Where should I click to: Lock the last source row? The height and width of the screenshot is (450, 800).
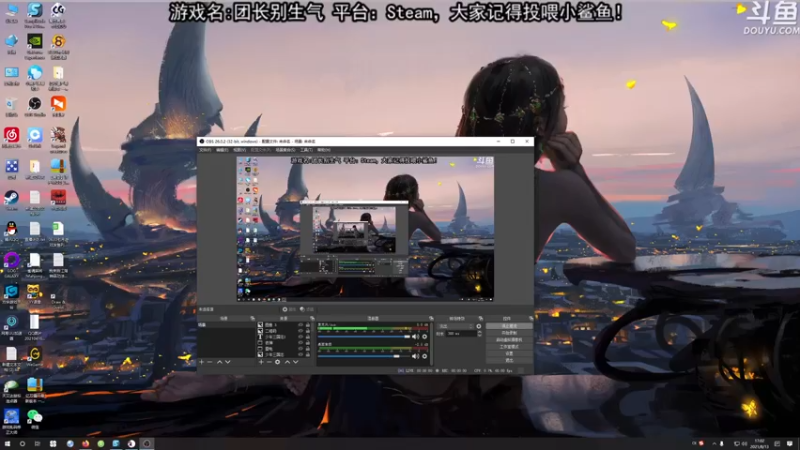[308, 355]
